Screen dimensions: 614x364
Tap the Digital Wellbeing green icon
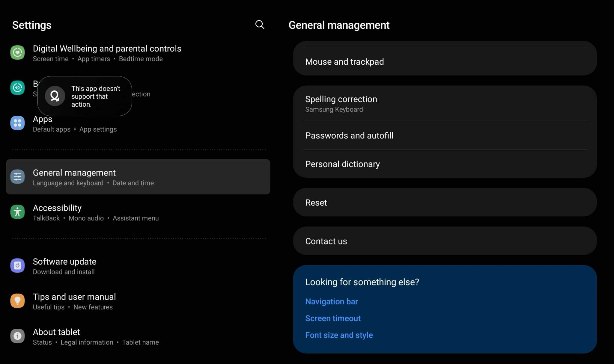17,53
